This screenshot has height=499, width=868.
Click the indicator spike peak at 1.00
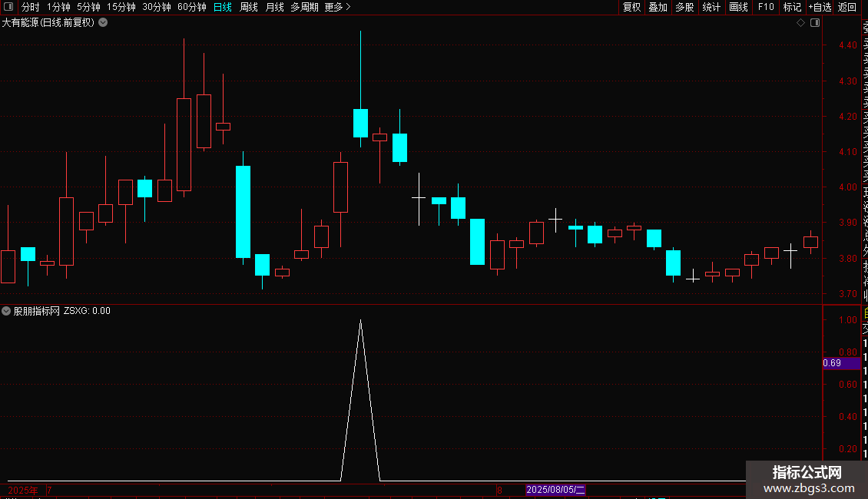[360, 321]
